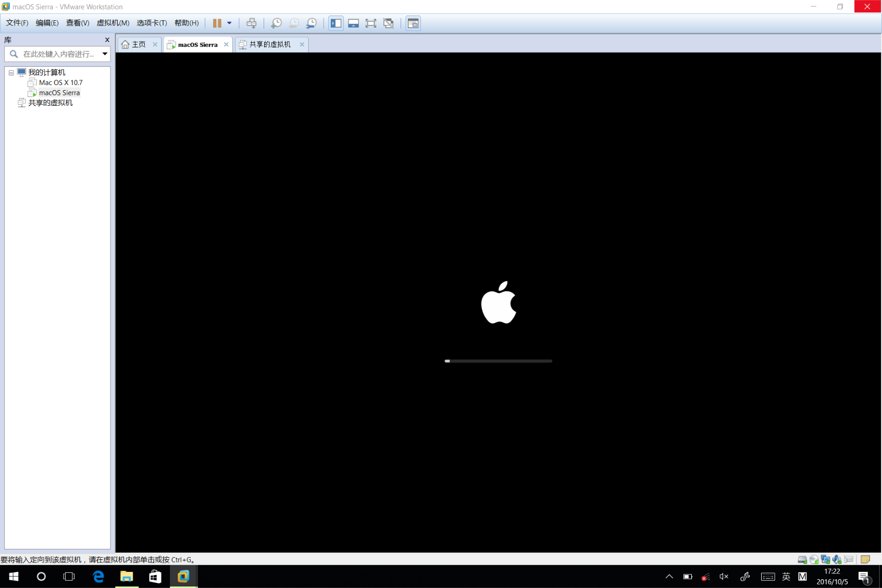Collapse the 我的计算机 tree node
The image size is (882, 588).
11,73
